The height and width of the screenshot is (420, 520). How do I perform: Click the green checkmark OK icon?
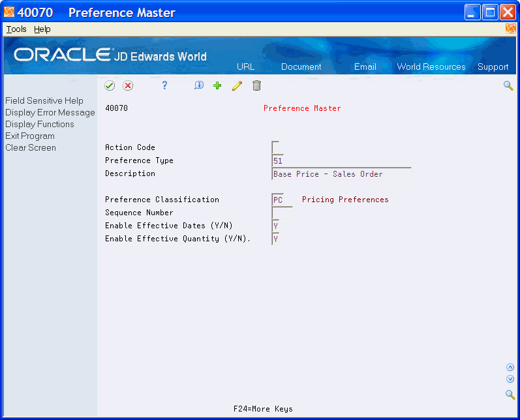click(x=110, y=86)
